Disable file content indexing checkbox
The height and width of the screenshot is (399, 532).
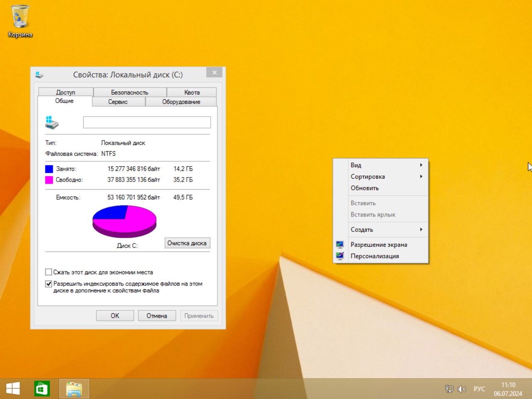pyautogui.click(x=48, y=283)
